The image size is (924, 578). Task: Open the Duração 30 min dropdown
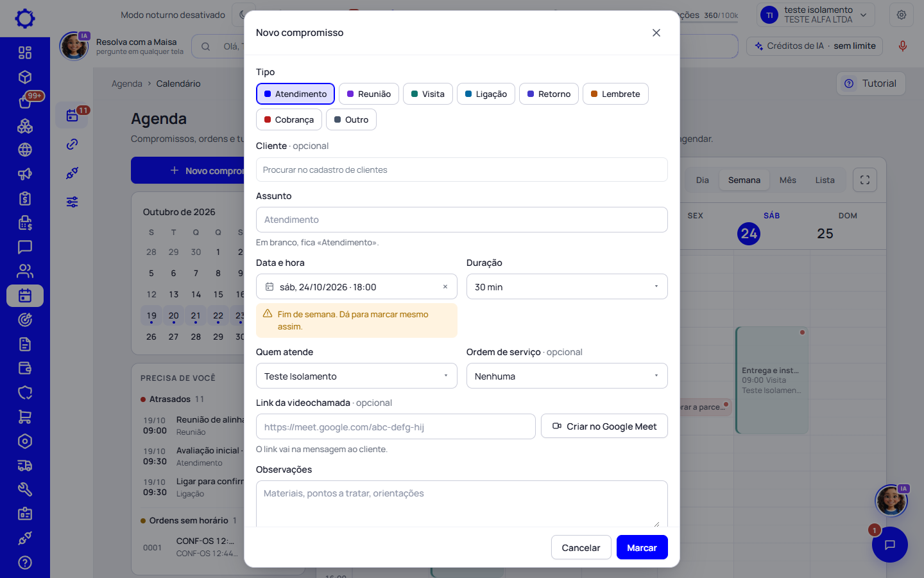click(567, 286)
